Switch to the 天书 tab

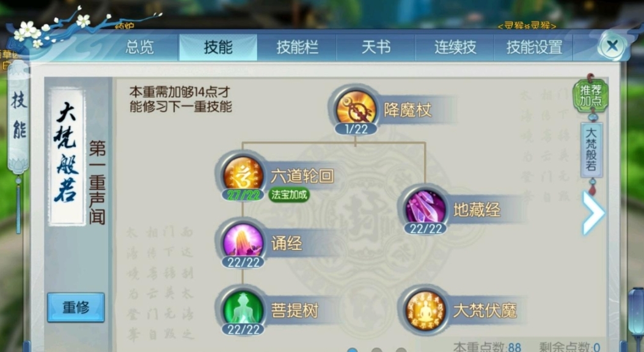pyautogui.click(x=376, y=47)
